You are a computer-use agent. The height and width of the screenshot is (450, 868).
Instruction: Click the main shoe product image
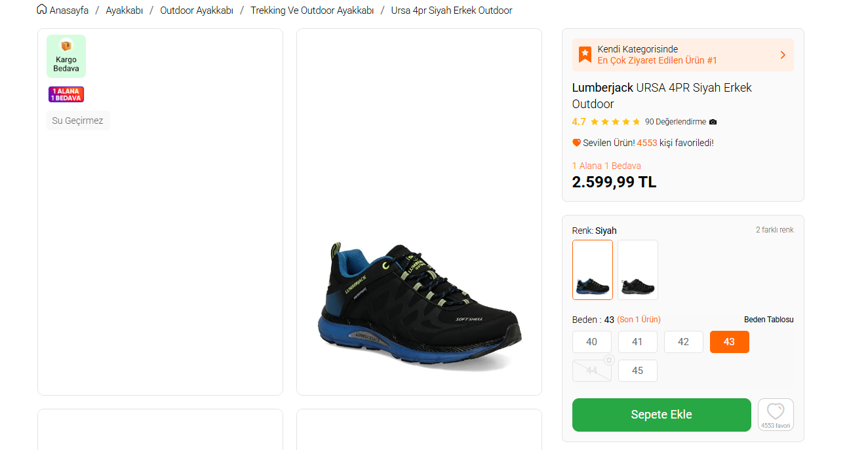click(420, 301)
